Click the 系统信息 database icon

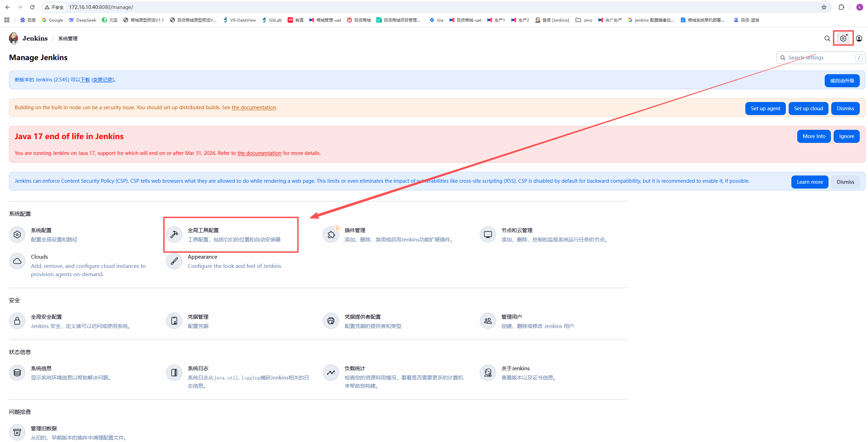(17, 373)
